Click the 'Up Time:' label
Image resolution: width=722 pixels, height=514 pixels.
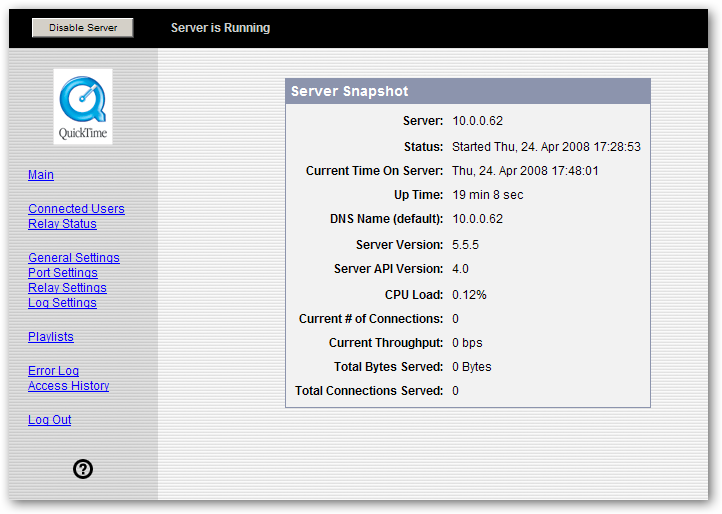point(419,195)
